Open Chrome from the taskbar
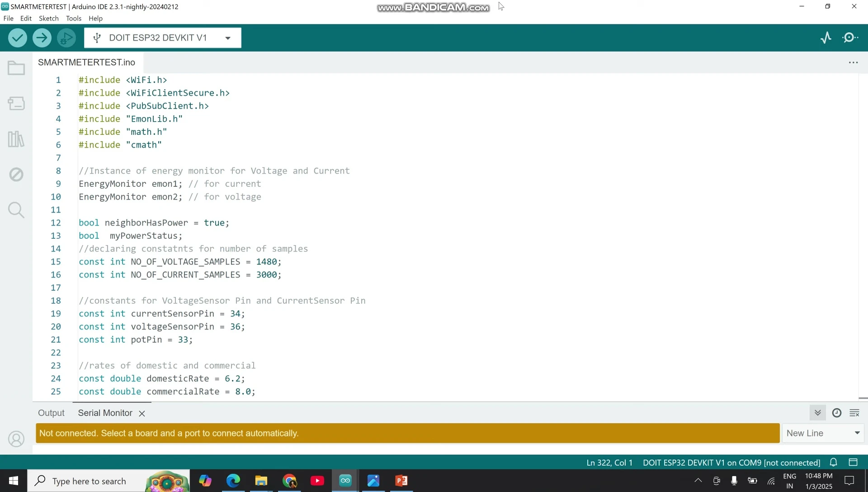This screenshot has height=492, width=868. [x=289, y=481]
